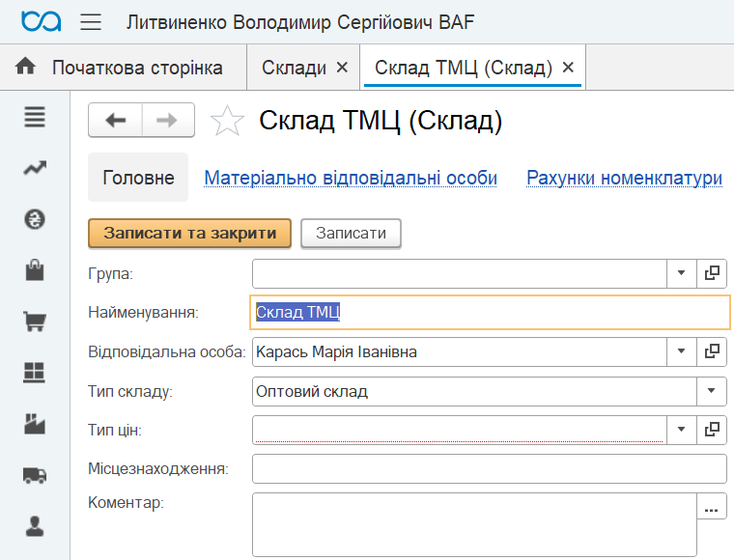Open the truck fixed assets section icon

tap(35, 475)
